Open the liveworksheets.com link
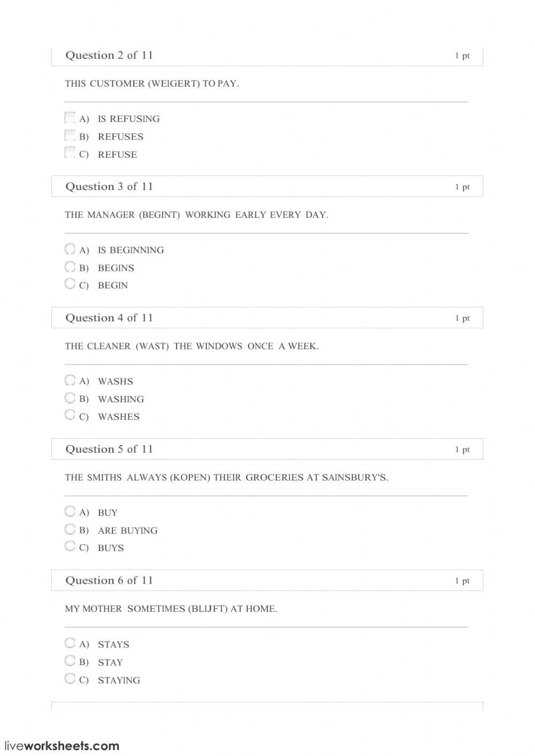The width and height of the screenshot is (535, 756). [x=62, y=746]
